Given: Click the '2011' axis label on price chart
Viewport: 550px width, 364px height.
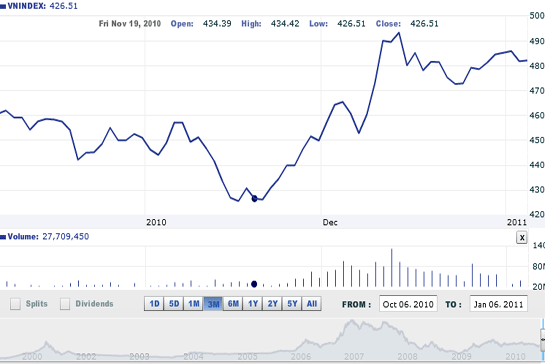Looking at the screenshot, I should [x=517, y=222].
